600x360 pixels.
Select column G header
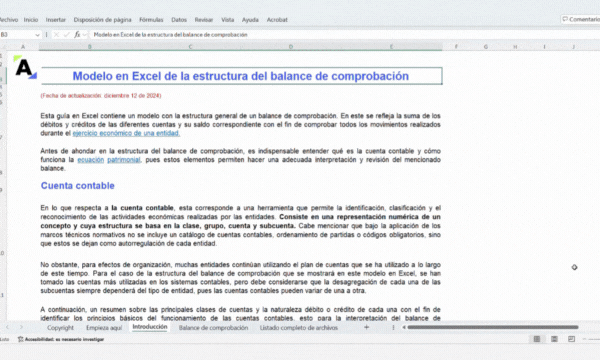click(486, 47)
